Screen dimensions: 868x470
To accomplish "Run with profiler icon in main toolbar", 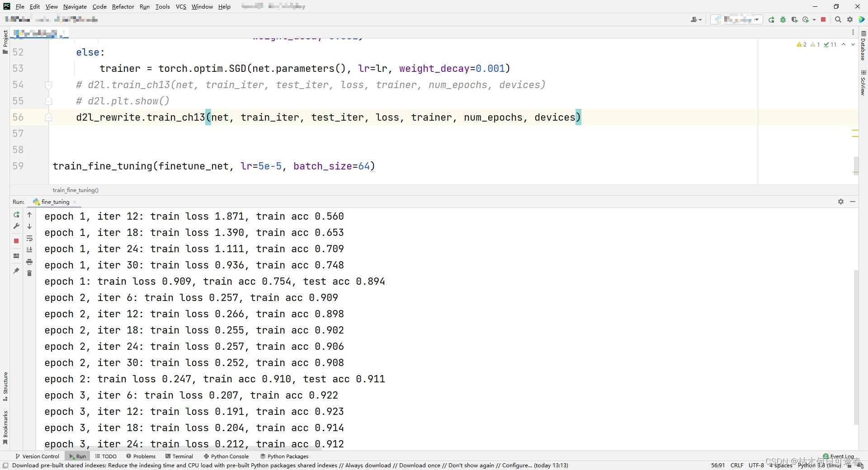I will coord(806,20).
